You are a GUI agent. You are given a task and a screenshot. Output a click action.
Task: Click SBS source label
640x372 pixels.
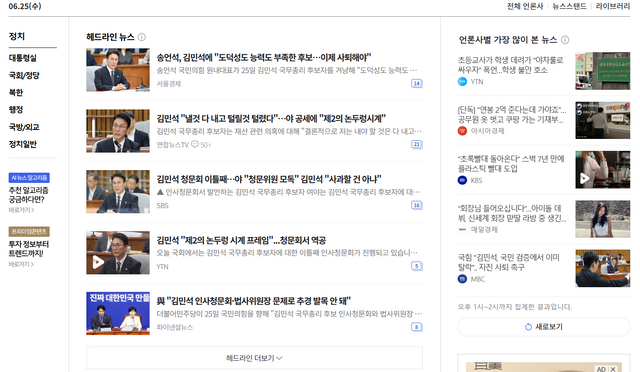tap(162, 205)
